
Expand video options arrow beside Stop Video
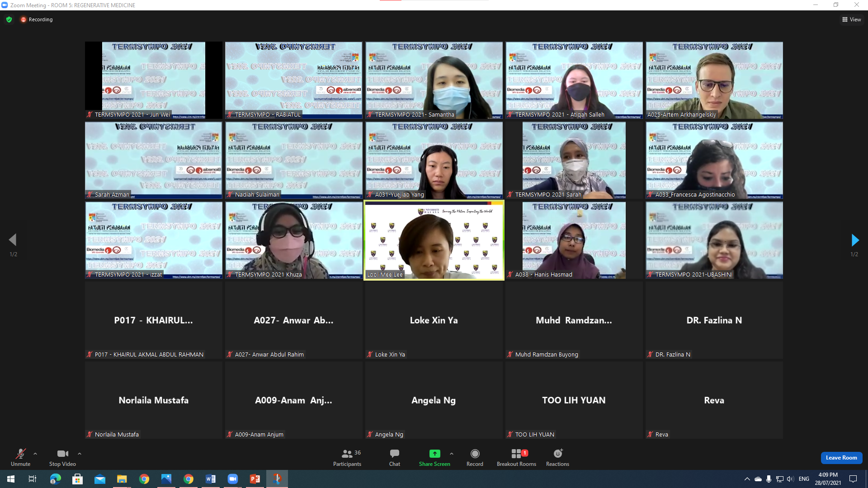[x=80, y=454]
